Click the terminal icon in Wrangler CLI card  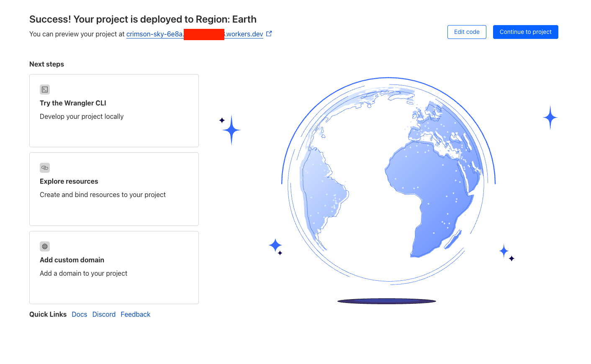click(45, 90)
